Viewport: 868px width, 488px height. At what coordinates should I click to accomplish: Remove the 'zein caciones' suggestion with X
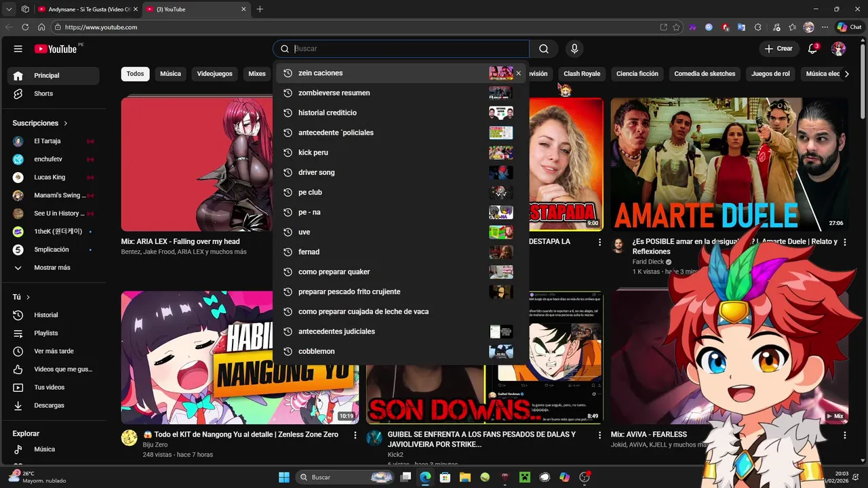pos(519,73)
